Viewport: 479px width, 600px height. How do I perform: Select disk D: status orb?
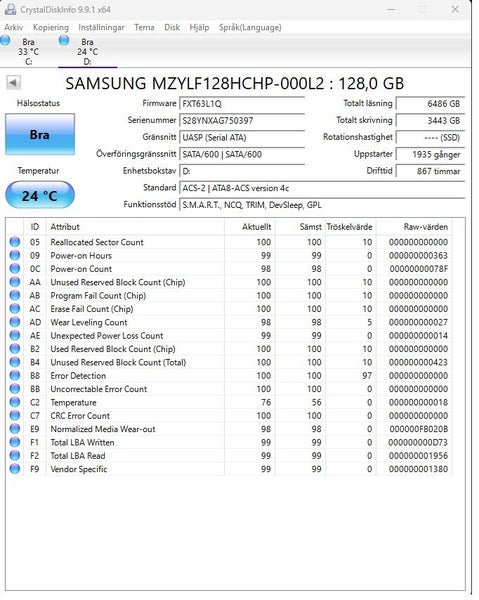(64, 40)
